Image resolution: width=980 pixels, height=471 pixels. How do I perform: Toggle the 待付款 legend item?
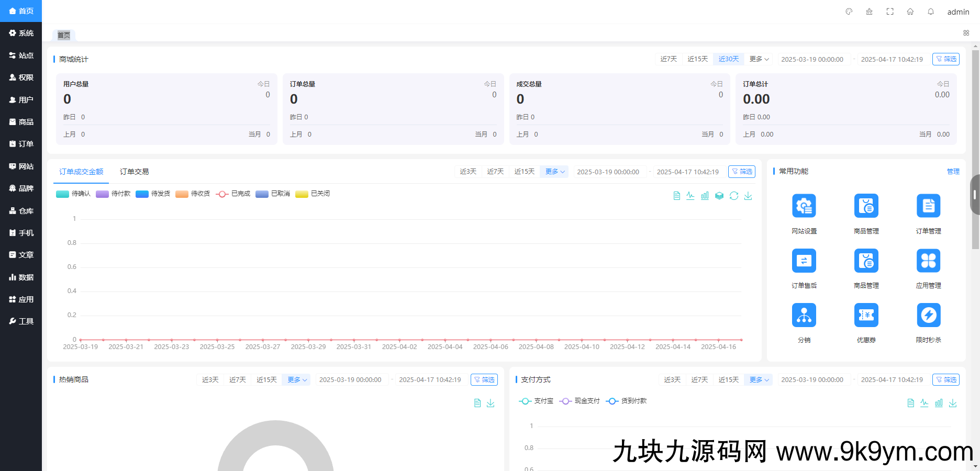[x=113, y=194]
